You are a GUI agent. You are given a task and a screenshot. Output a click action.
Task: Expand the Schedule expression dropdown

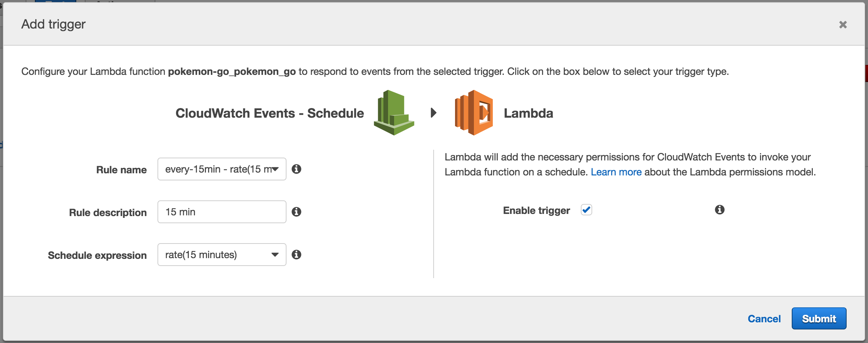pyautogui.click(x=222, y=255)
